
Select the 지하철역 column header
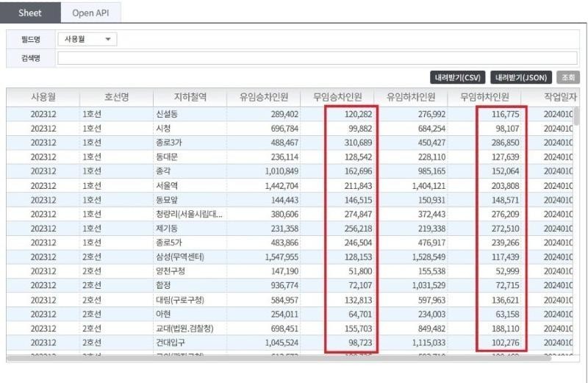pos(190,97)
